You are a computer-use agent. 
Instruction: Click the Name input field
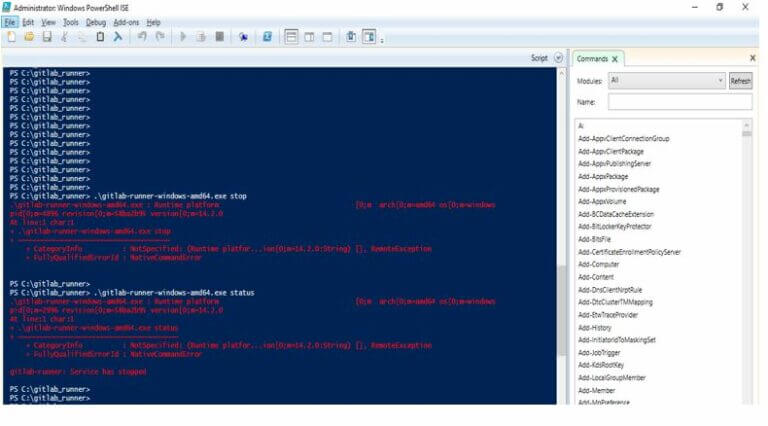click(680, 102)
